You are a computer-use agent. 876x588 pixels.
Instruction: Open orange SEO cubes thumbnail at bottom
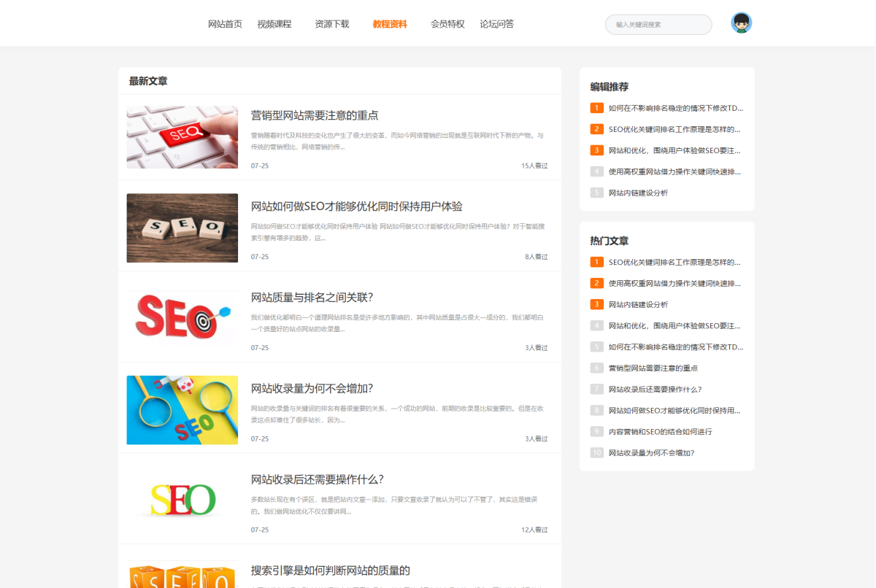[182, 574]
